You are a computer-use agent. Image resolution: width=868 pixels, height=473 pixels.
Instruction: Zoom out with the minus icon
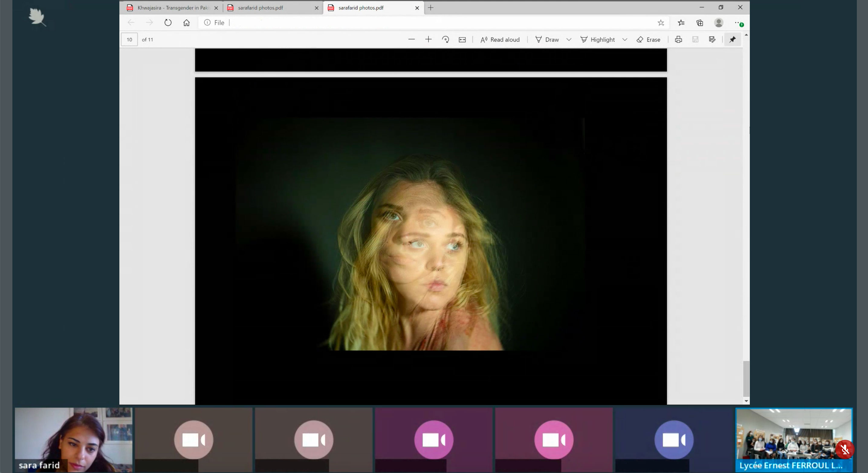(x=411, y=39)
